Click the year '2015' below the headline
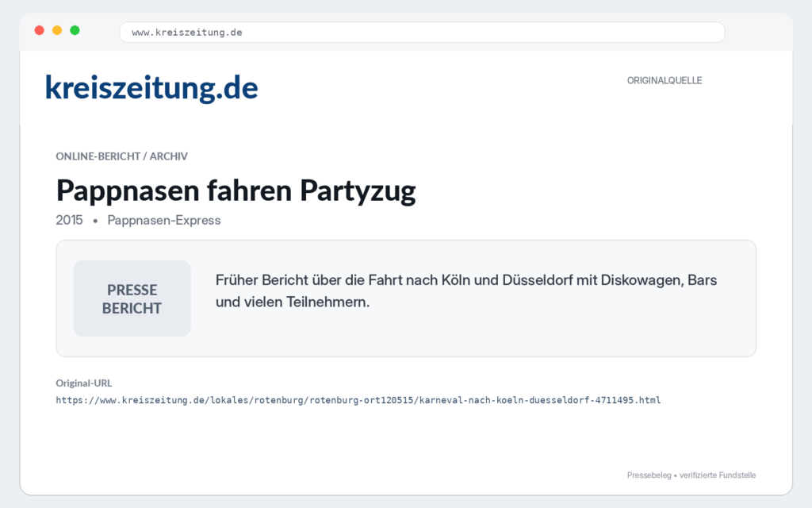 (70, 220)
